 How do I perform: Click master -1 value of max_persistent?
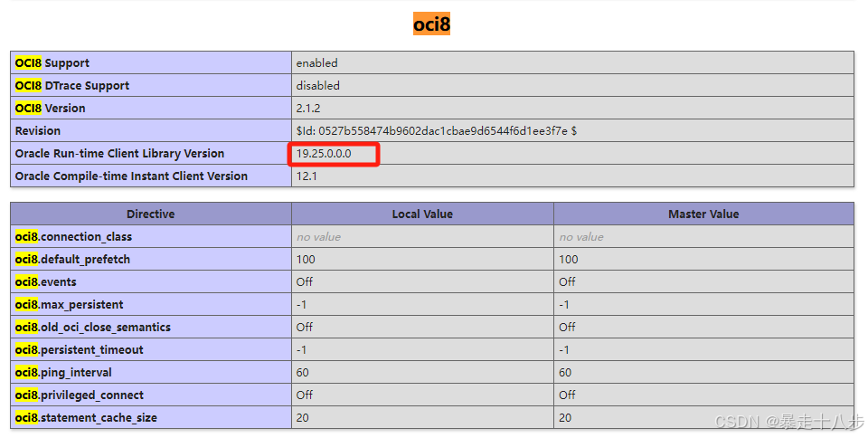564,305
